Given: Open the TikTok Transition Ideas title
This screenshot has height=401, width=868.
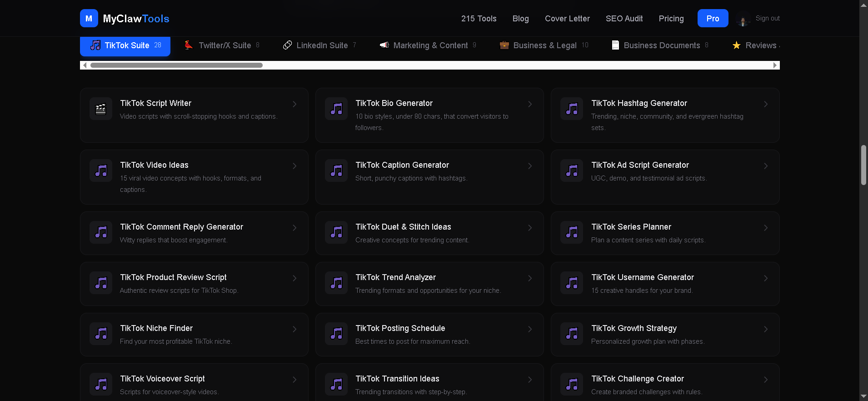Looking at the screenshot, I should click(x=397, y=379).
